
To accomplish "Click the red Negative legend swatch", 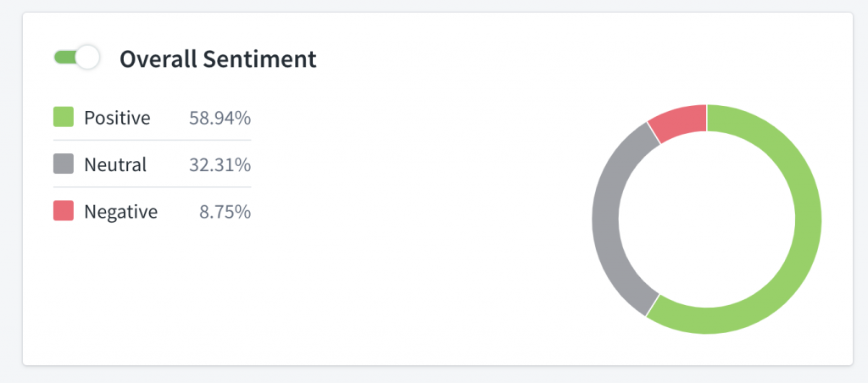I will tap(64, 211).
